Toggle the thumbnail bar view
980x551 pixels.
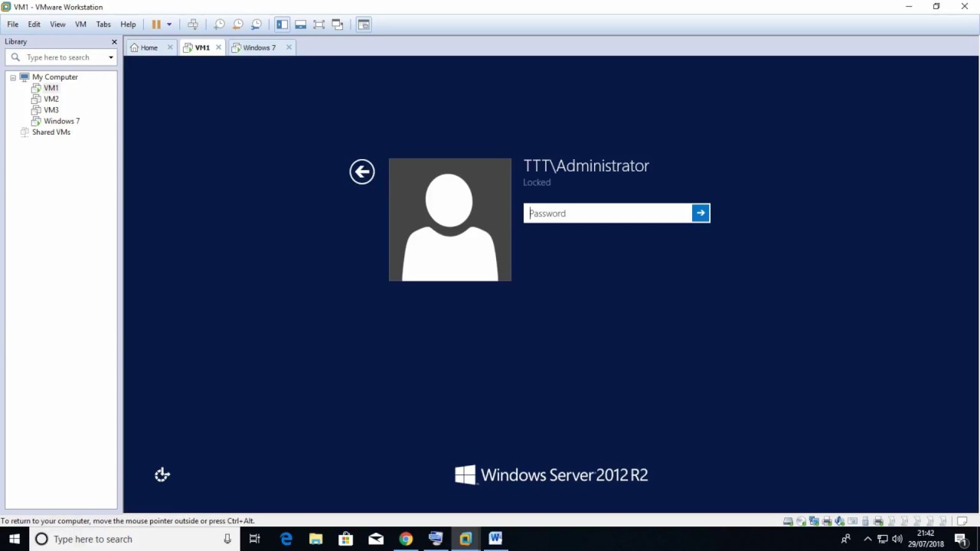click(301, 24)
